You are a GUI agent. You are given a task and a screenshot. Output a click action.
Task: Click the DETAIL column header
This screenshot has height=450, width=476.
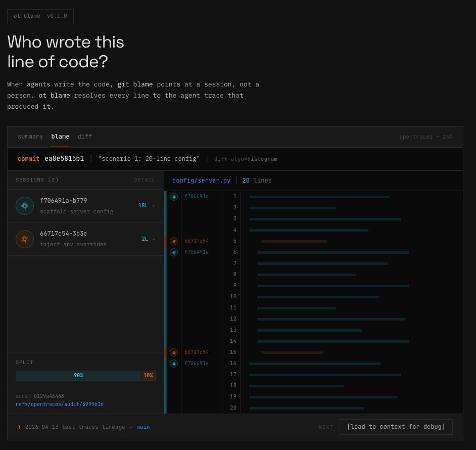point(145,180)
